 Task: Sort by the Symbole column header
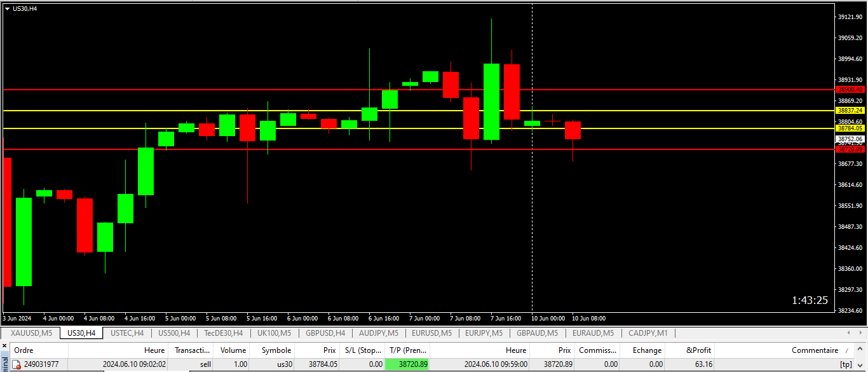coord(276,350)
